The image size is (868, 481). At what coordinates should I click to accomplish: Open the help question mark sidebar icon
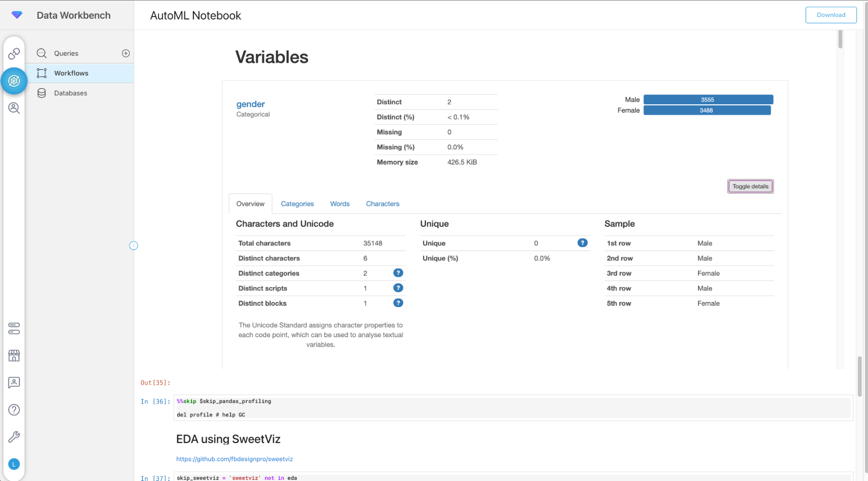point(14,410)
